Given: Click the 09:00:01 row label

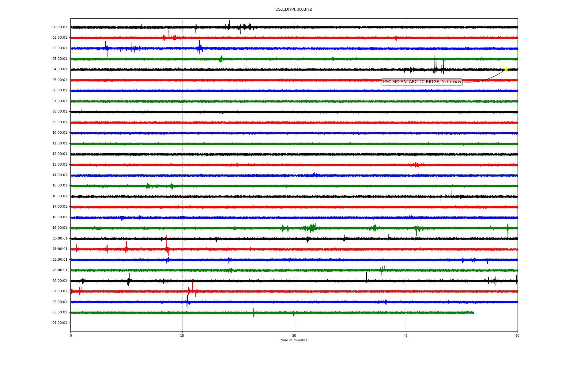Looking at the screenshot, I should coord(60,122).
